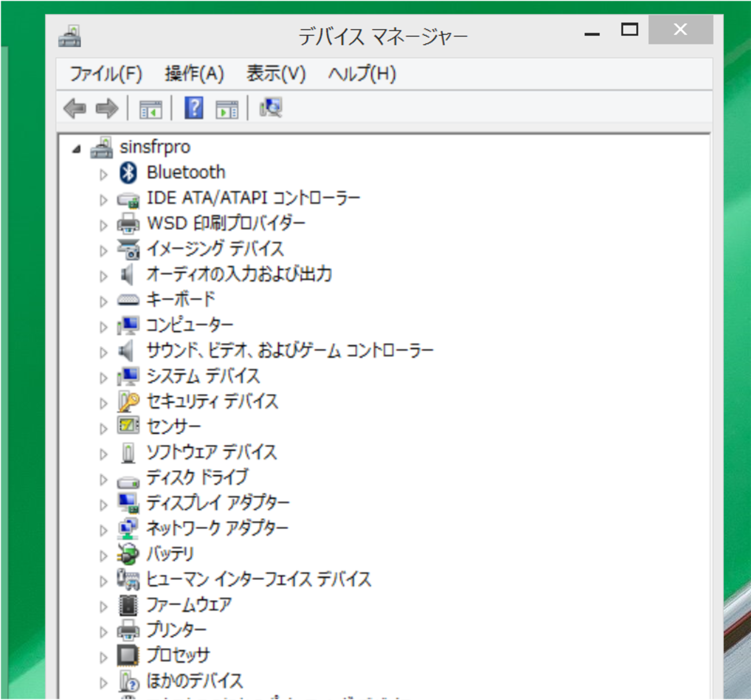Open the ヘルプ(H) menu
The height and width of the screenshot is (700, 751).
click(x=362, y=74)
